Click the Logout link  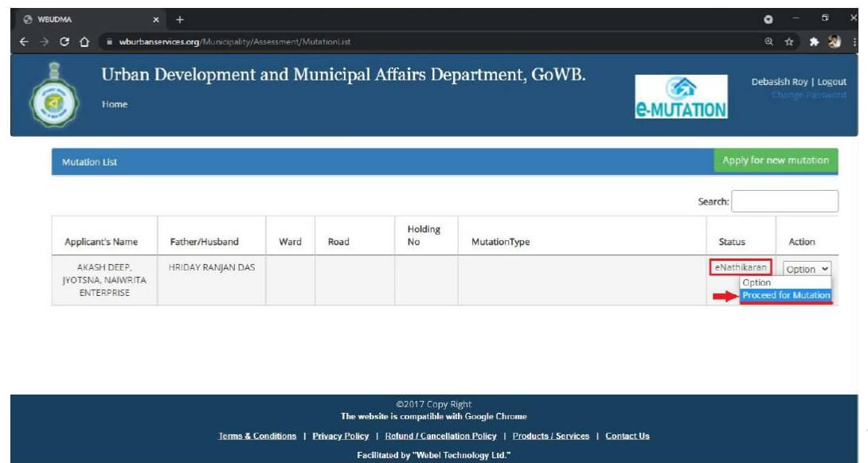[831, 81]
